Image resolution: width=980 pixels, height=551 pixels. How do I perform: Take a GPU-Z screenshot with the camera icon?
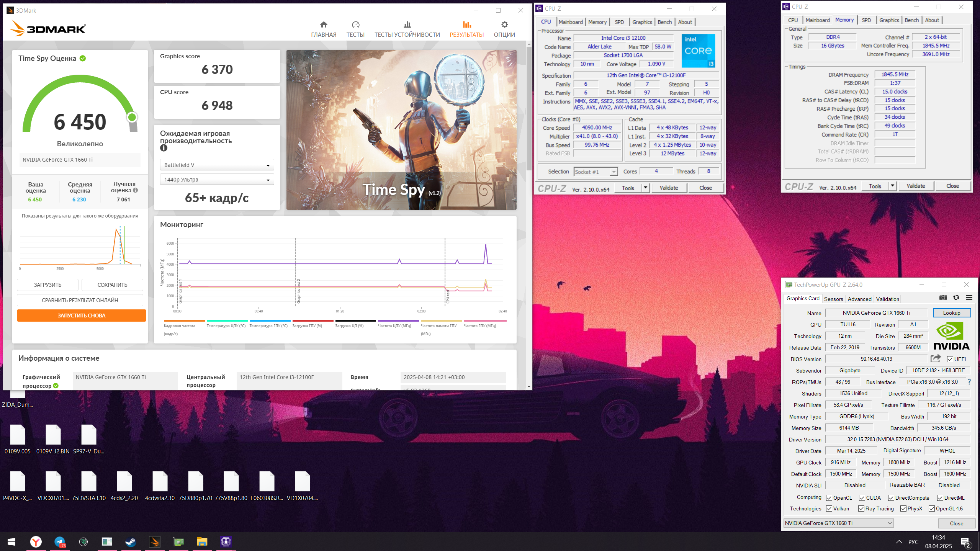[x=943, y=298]
